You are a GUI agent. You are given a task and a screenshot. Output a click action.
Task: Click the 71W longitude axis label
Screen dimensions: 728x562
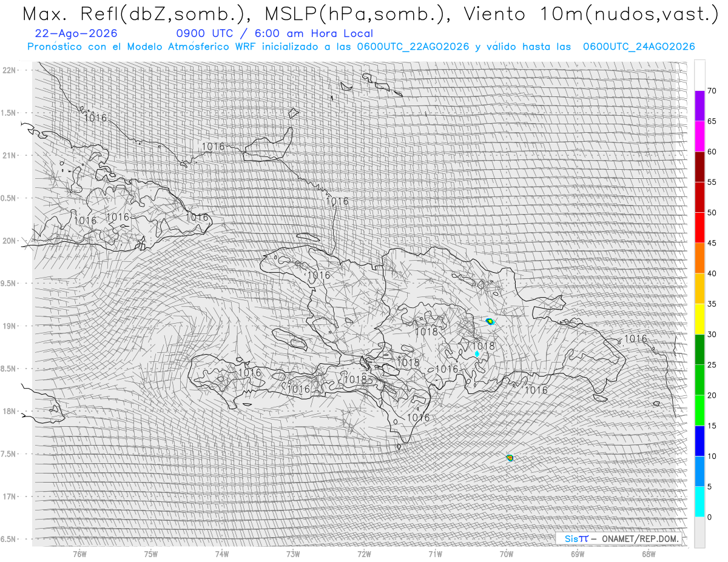click(435, 554)
